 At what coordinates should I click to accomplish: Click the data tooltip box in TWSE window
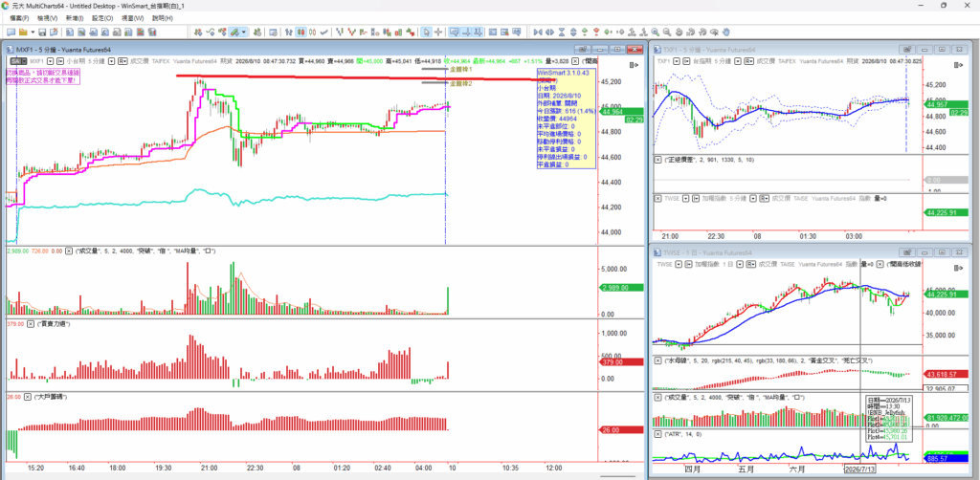click(887, 418)
